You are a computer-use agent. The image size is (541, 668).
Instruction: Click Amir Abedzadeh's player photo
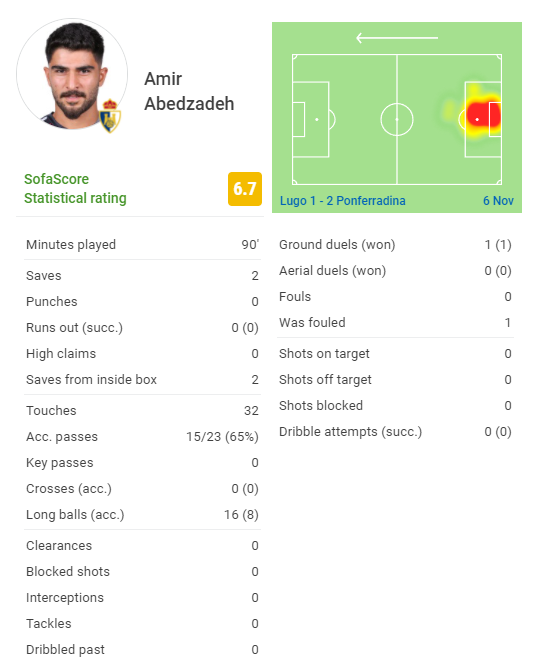(x=72, y=74)
